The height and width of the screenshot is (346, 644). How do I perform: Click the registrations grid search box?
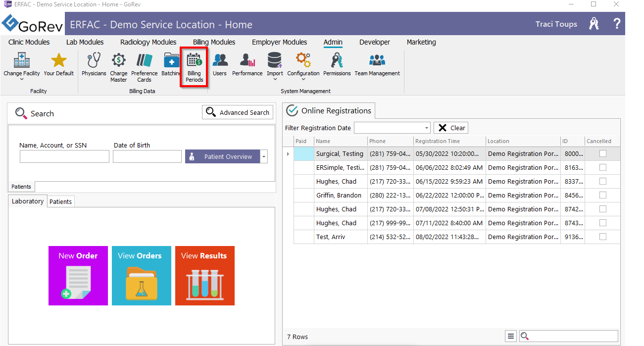point(569,336)
